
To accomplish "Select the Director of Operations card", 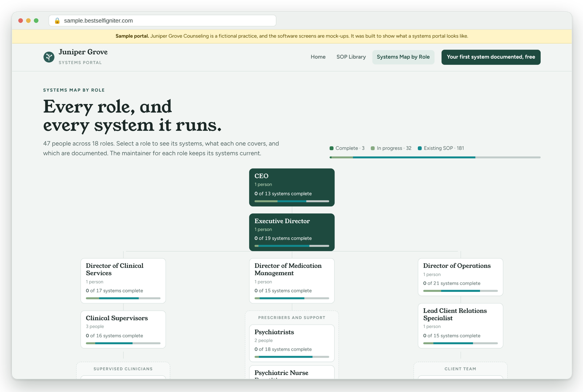I will point(461,277).
